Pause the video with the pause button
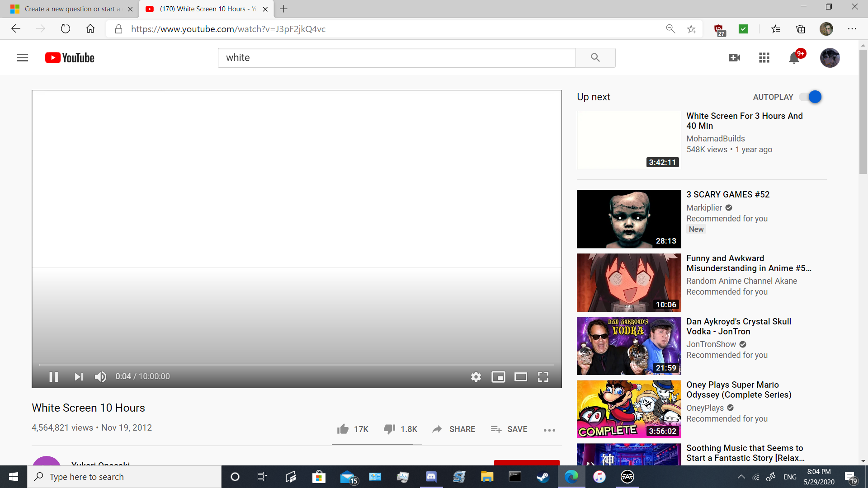The width and height of the screenshot is (868, 488). pos(53,377)
